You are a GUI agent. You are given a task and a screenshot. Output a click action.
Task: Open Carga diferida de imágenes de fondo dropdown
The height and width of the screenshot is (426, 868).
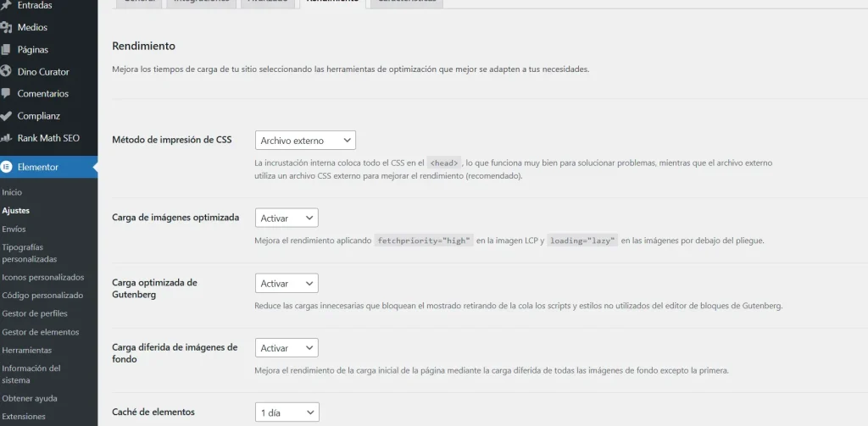pos(287,347)
